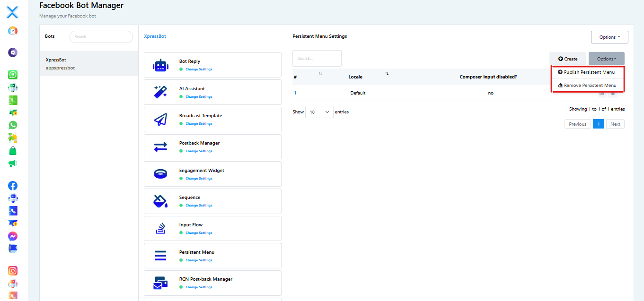Open Facebook icon in left sidebar

click(13, 186)
